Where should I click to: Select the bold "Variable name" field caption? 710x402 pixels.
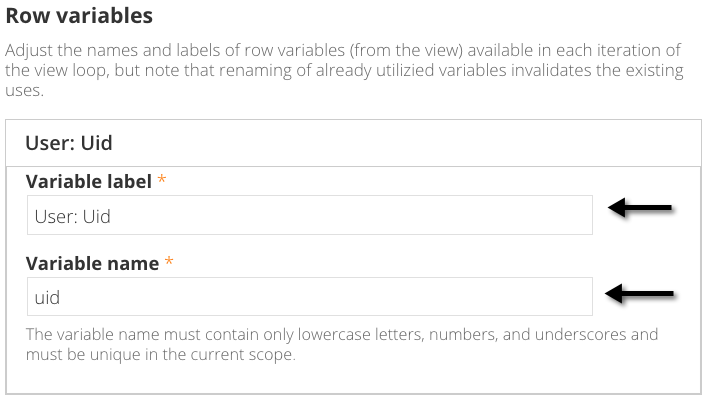[92, 264]
